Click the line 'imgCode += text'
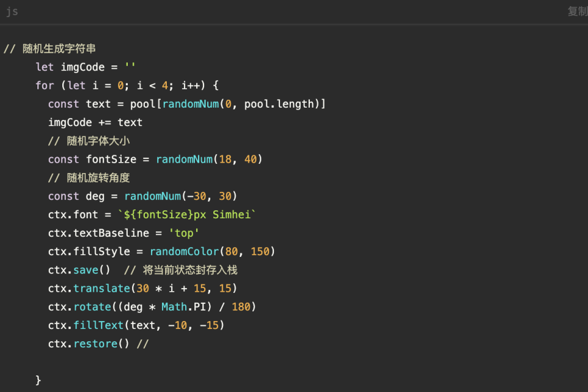 95,122
